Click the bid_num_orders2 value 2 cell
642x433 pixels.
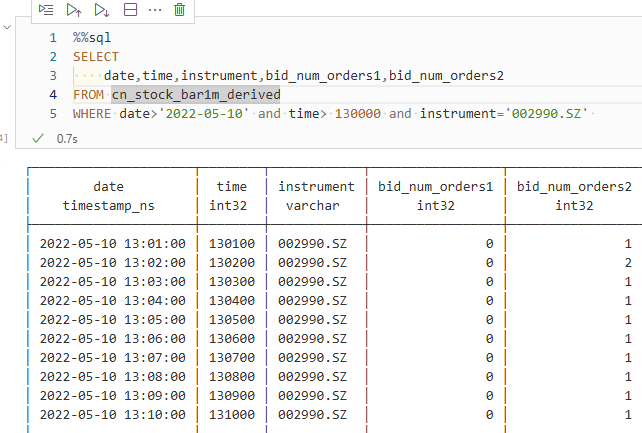pos(627,261)
